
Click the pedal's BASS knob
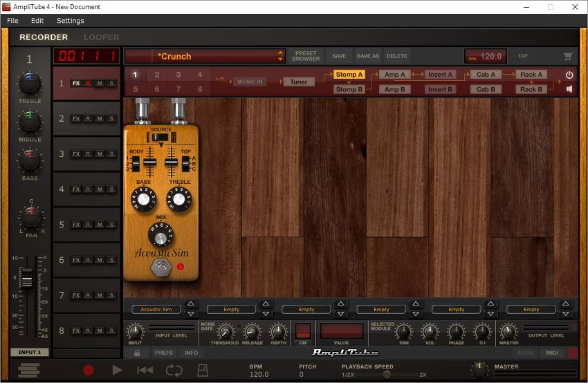[x=143, y=199]
